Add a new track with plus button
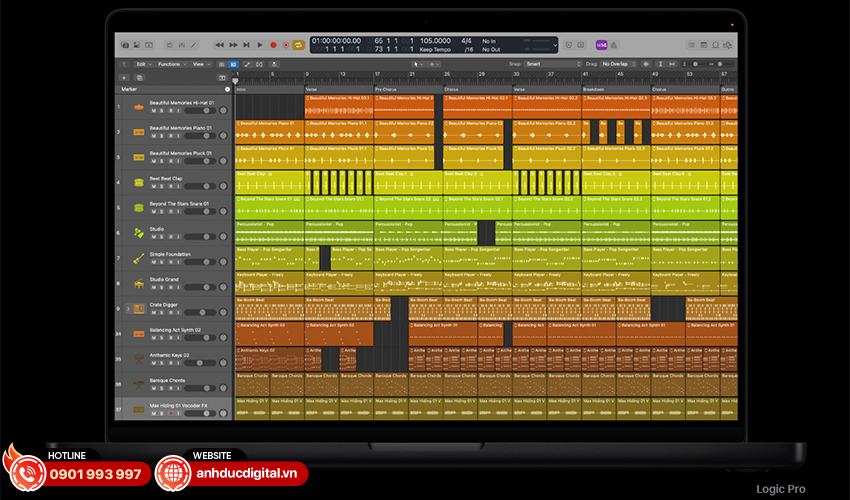Image resolution: width=850 pixels, height=500 pixels. (x=124, y=77)
